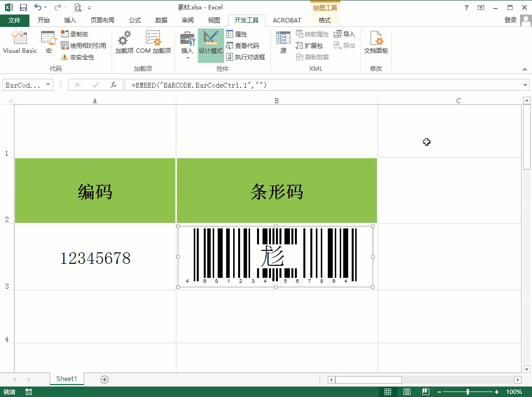This screenshot has height=397, width=532.
Task: Click the macro recording status bar icon
Action: pos(29,392)
